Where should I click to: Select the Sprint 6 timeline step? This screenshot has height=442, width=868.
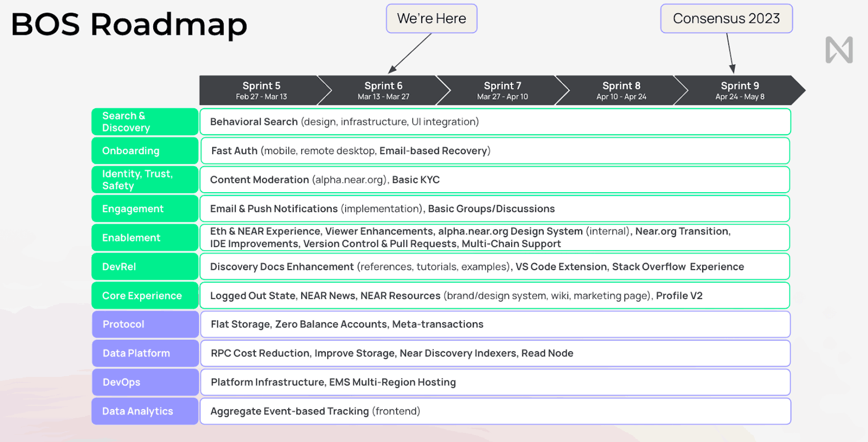click(x=383, y=90)
